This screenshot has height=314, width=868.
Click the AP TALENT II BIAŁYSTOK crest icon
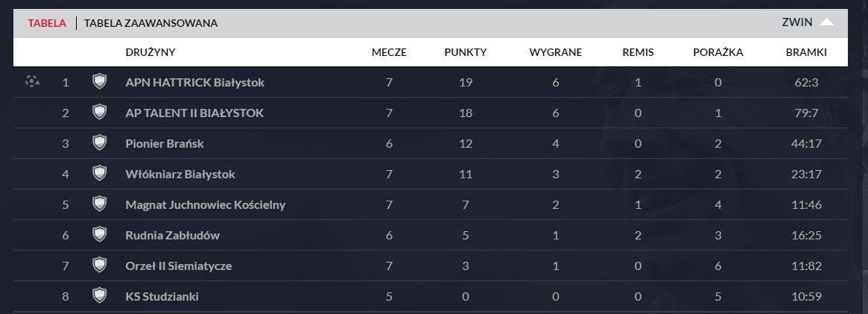[99, 113]
